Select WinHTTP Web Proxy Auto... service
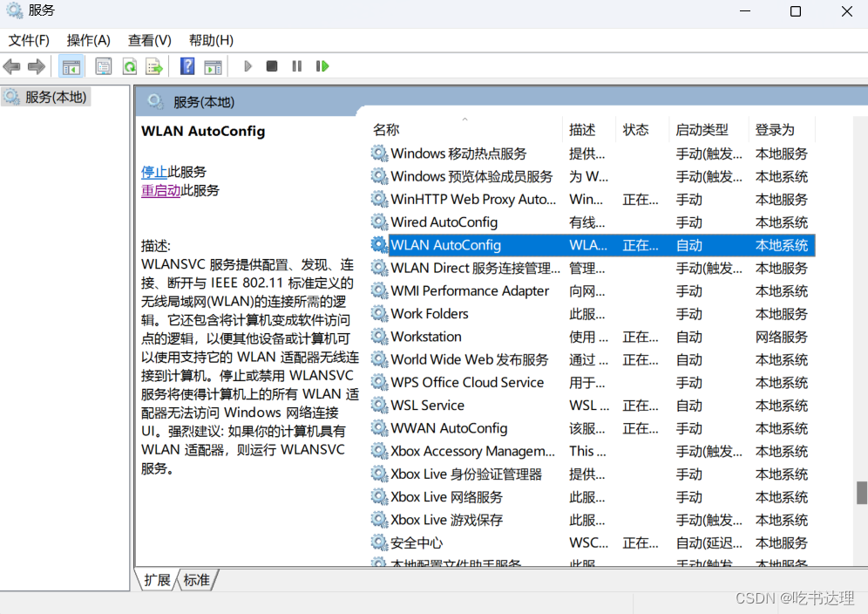The height and width of the screenshot is (614, 868). coord(473,200)
